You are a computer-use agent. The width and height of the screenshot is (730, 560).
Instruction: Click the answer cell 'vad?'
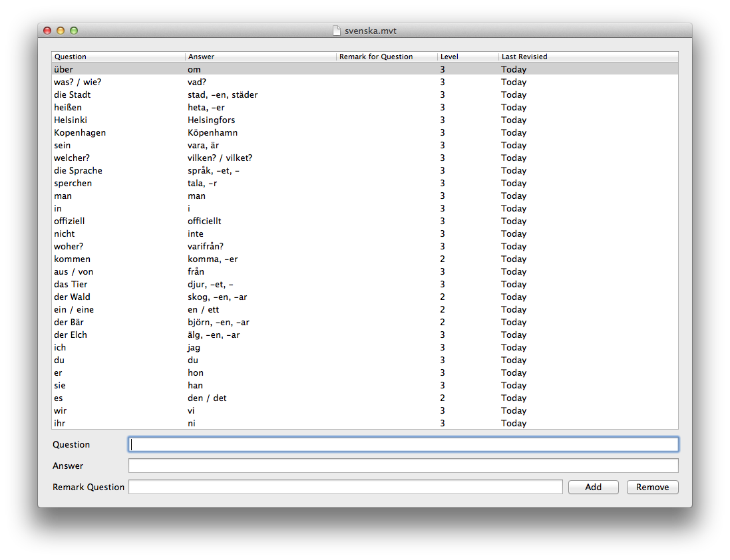click(x=197, y=82)
